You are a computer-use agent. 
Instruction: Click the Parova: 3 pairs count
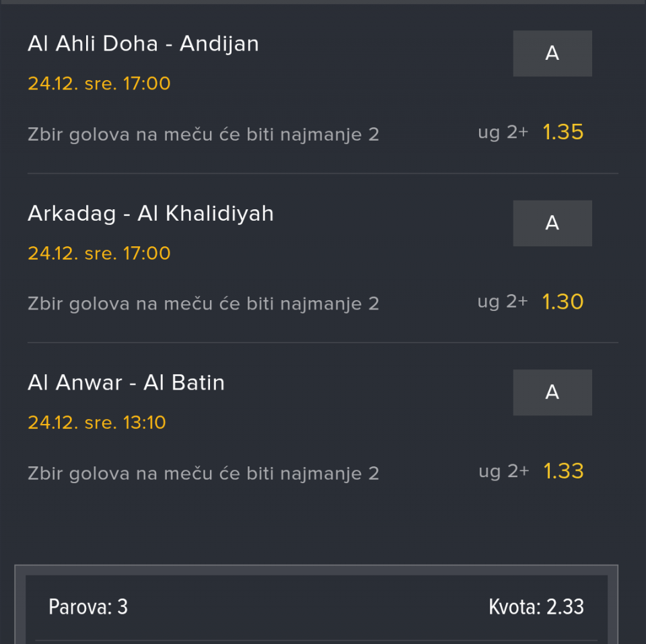88,608
